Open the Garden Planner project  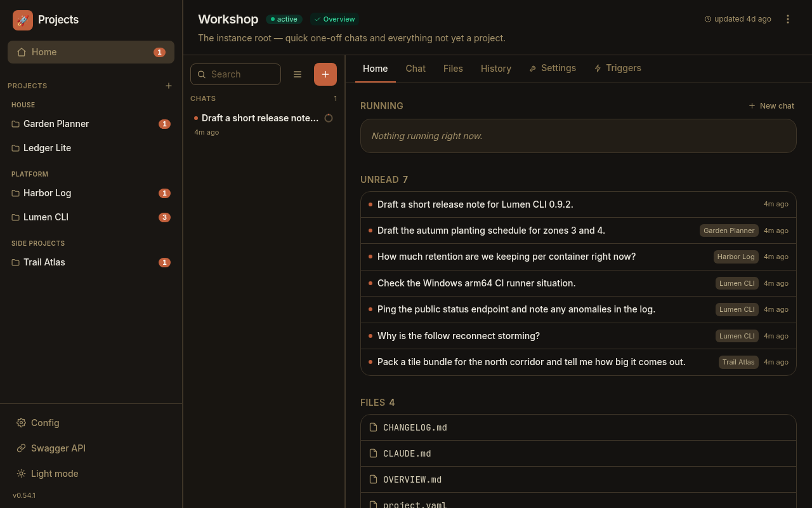coord(91,124)
